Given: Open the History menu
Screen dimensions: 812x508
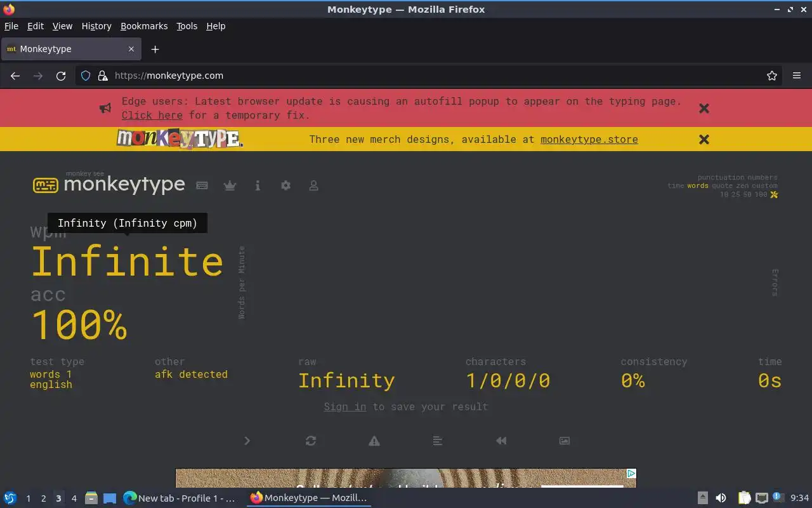Looking at the screenshot, I should tap(96, 26).
